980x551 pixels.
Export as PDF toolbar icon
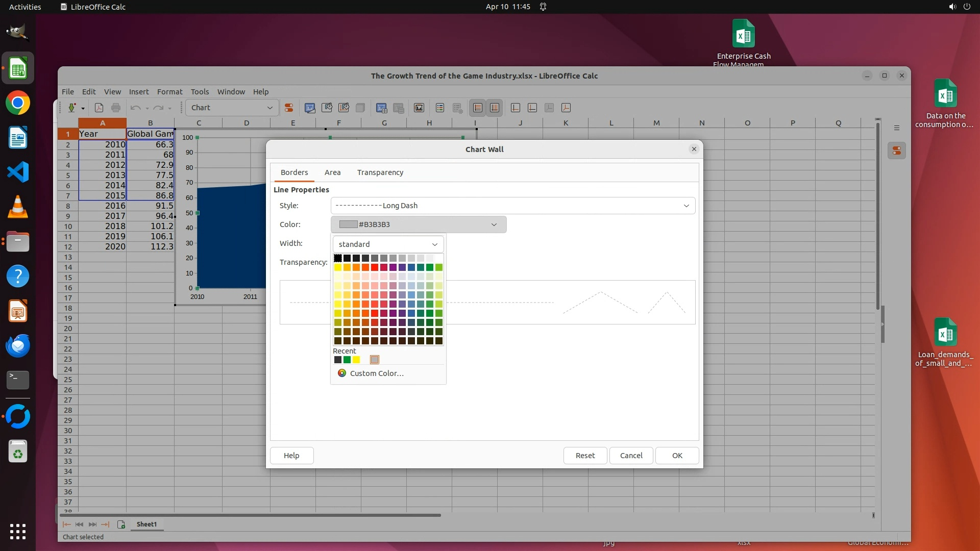tap(99, 108)
